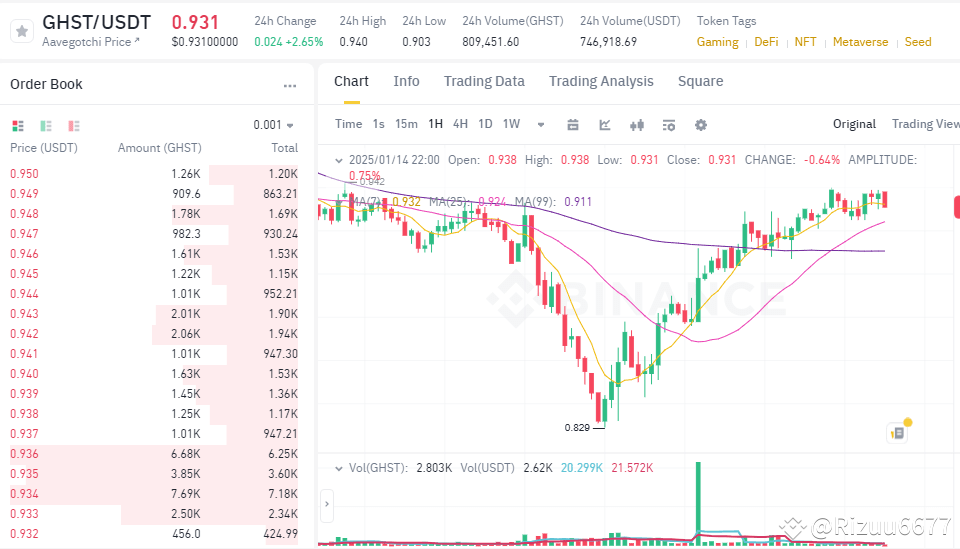Open the Trading Analysis tab
This screenshot has width=960, height=549.
pos(601,81)
